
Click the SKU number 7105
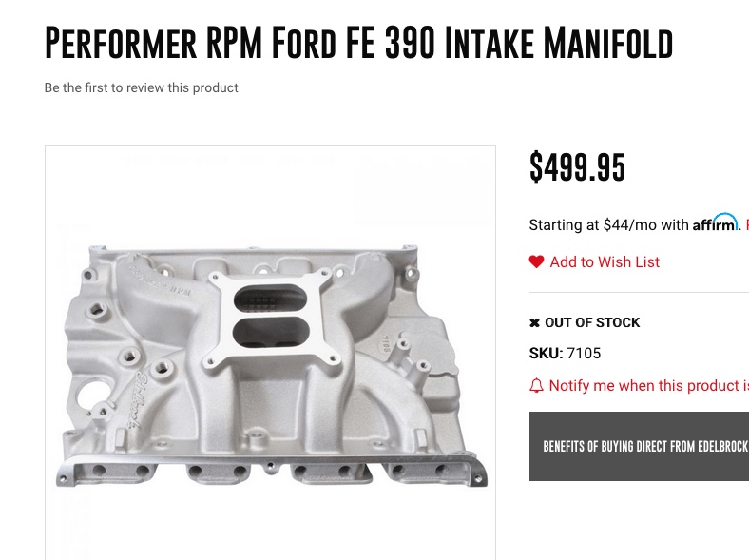click(x=584, y=354)
